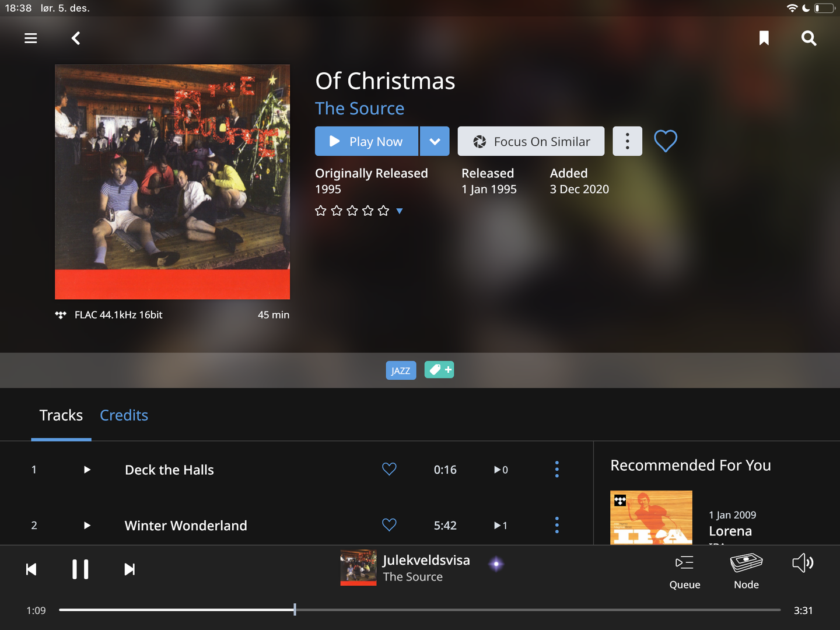
Task: Select the JAZZ genre tag
Action: point(401,370)
